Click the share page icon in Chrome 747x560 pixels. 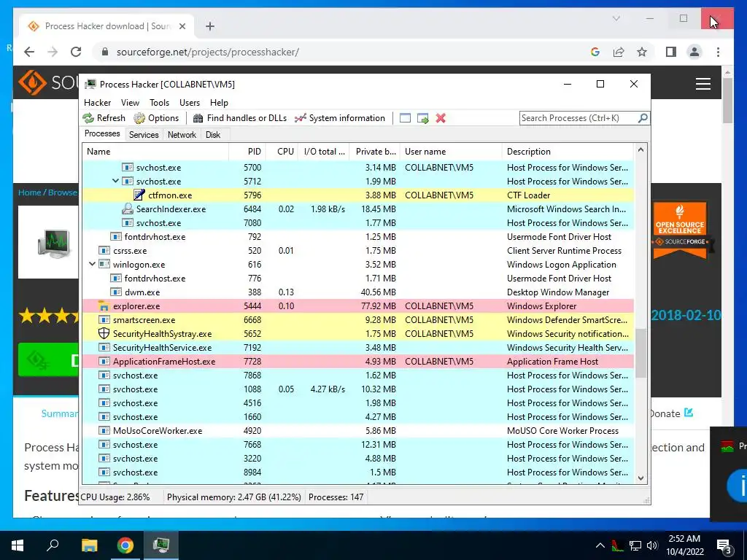pos(619,52)
